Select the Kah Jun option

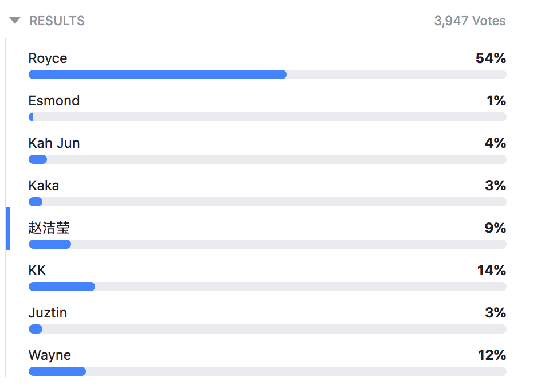coord(54,143)
